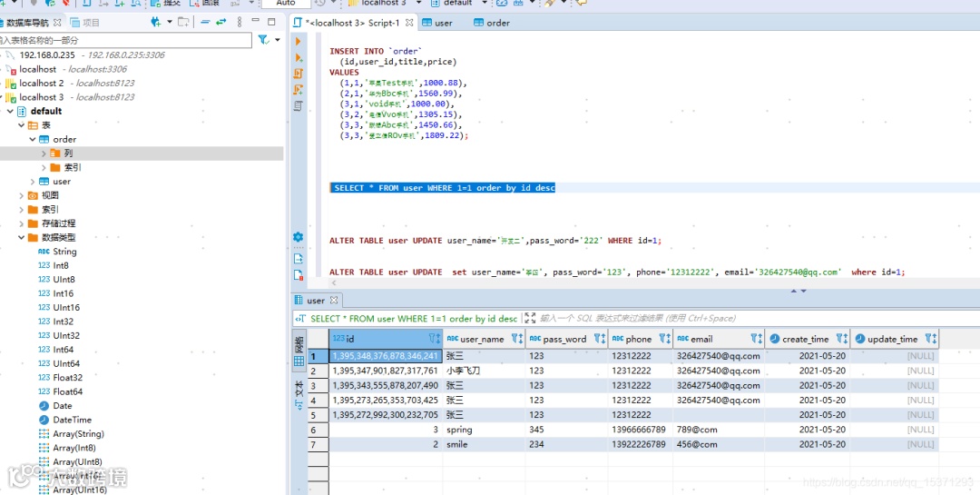Viewport: 980px width, 495px height.
Task: Click the Collapse All icon in navigator
Action: click(205, 22)
